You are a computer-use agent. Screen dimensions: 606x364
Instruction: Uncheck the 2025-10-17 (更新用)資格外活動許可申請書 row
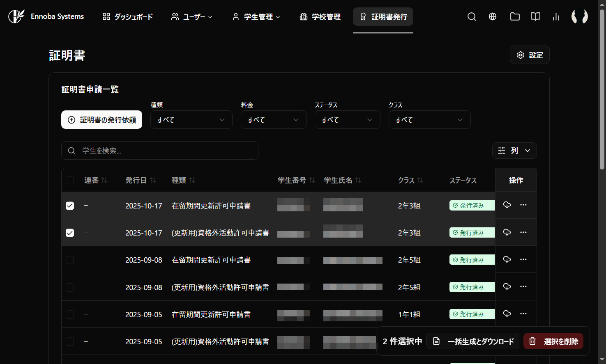(x=70, y=233)
